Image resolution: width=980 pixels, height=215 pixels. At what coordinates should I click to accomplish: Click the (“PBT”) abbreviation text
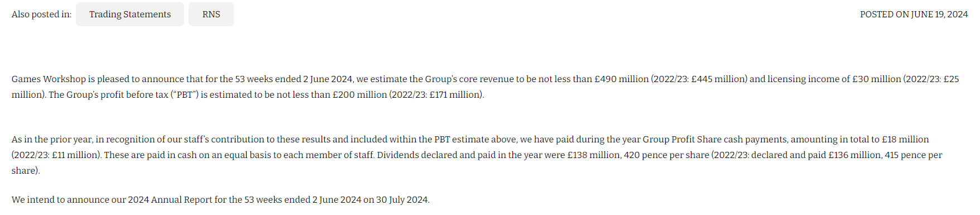pos(184,95)
